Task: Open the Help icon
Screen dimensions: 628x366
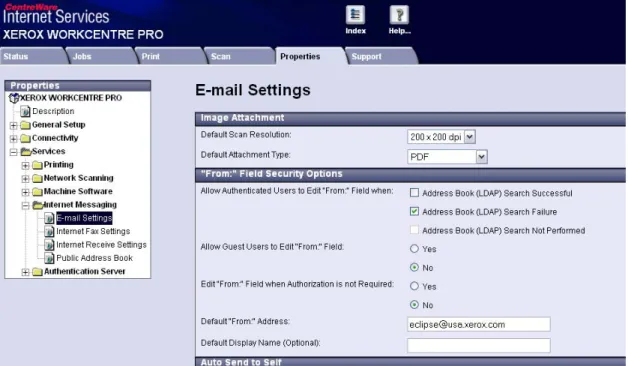Action: pyautogui.click(x=399, y=15)
